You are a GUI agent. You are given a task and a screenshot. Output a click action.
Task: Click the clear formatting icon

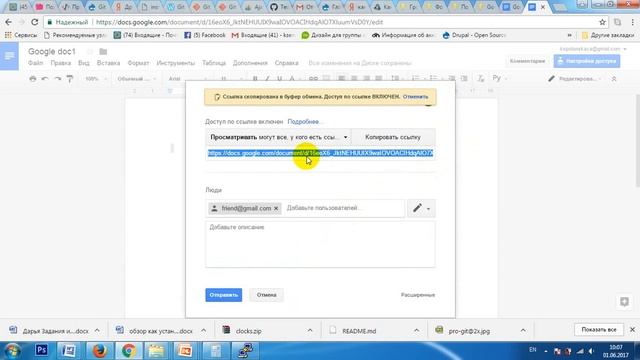(x=480, y=78)
